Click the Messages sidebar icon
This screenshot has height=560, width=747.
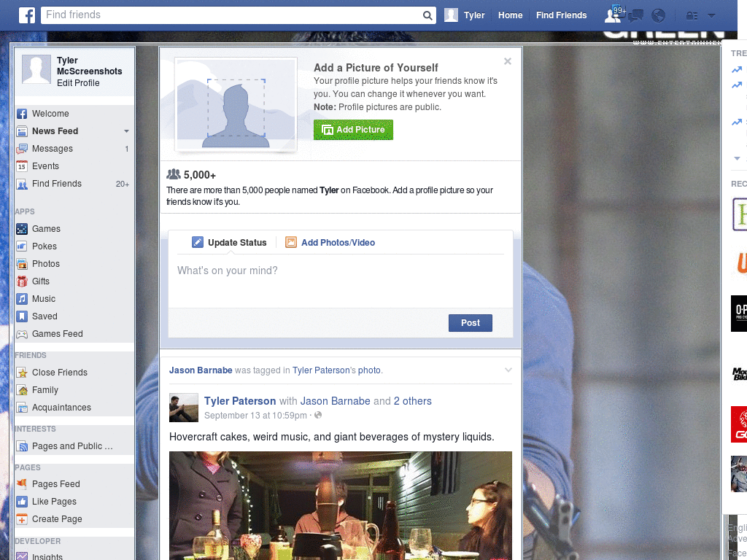[x=22, y=149]
